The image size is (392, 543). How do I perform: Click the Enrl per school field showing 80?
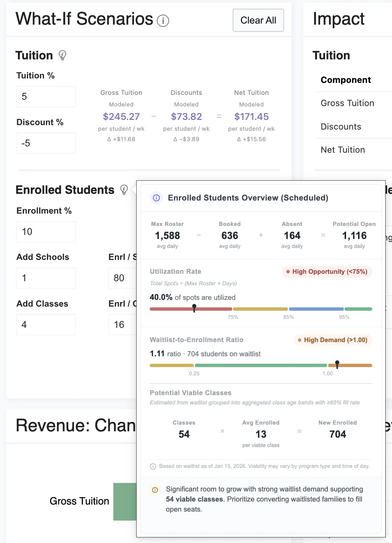click(122, 278)
